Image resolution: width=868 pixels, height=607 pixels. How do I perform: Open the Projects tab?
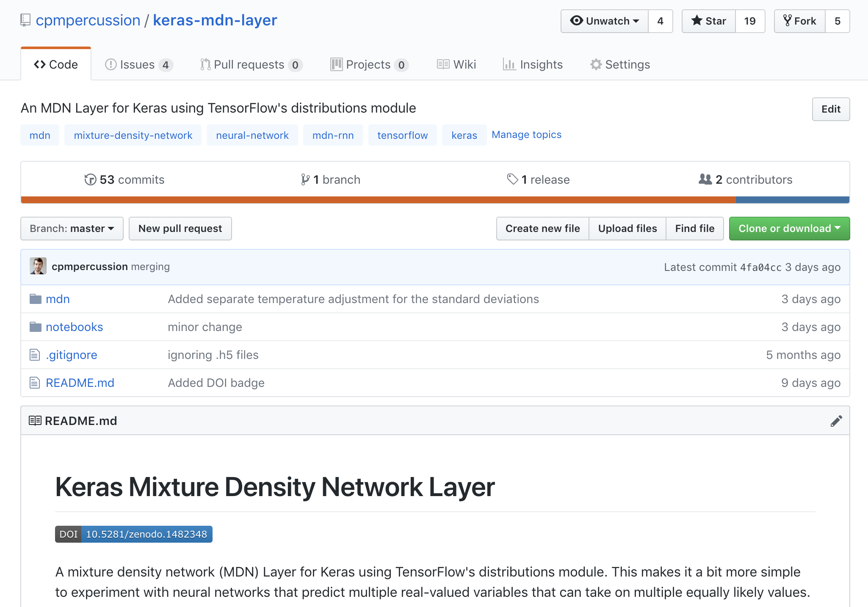[x=369, y=64]
